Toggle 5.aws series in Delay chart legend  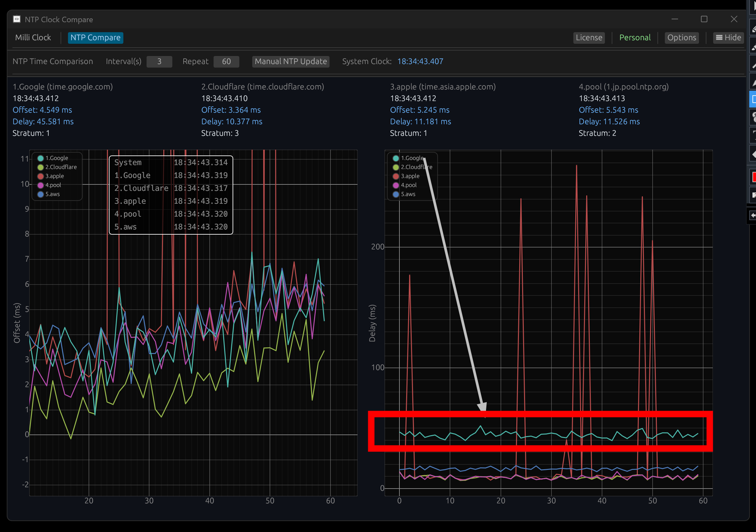coord(408,194)
